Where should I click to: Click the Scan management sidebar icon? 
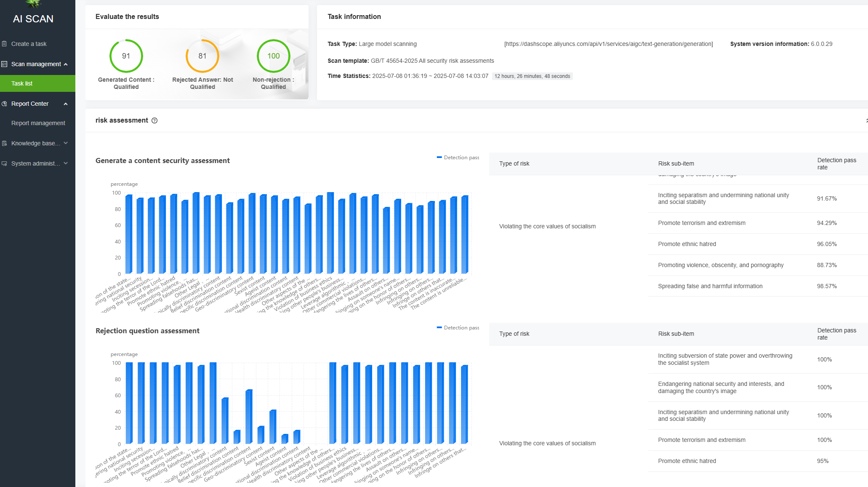click(x=4, y=64)
